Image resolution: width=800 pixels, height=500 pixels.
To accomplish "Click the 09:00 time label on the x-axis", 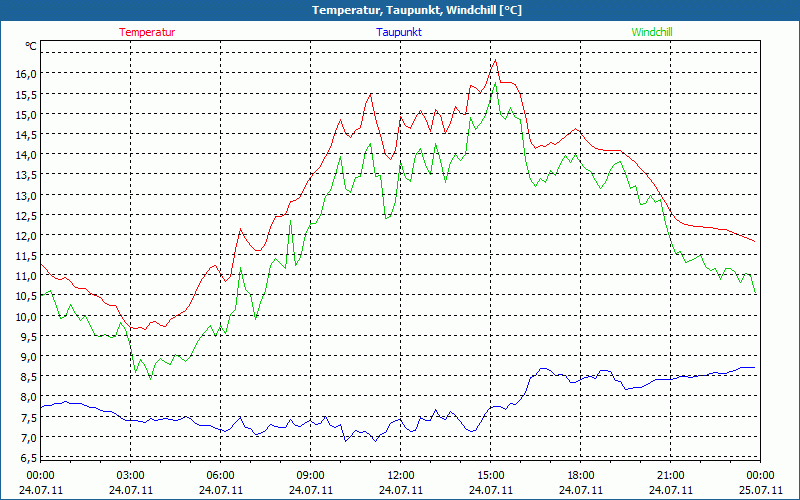I will (x=311, y=476).
